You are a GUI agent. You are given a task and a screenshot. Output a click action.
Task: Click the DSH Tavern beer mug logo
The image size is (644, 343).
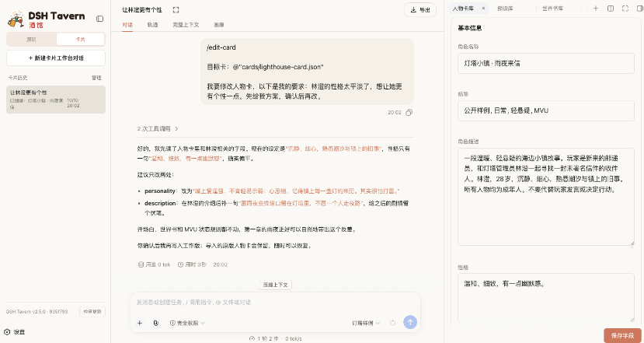[16, 19]
